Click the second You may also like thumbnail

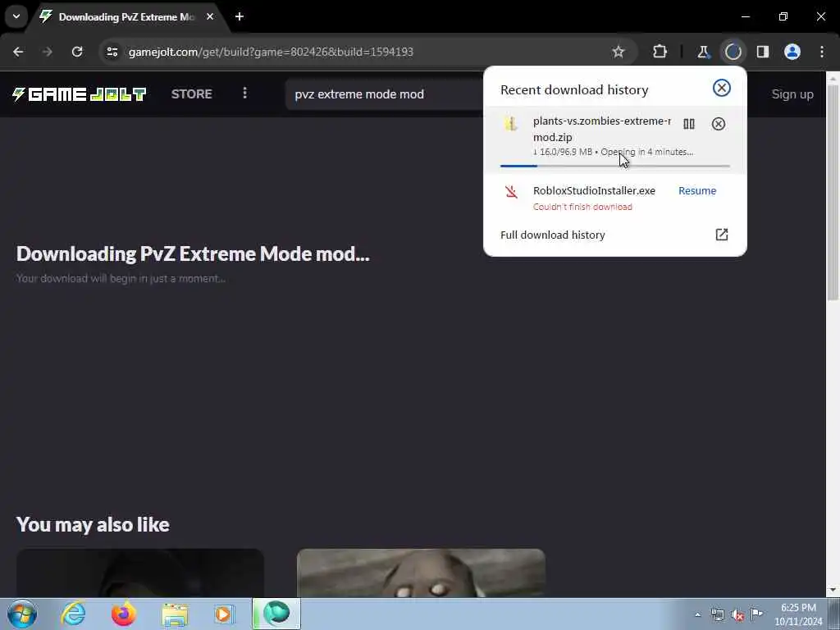tap(421, 573)
